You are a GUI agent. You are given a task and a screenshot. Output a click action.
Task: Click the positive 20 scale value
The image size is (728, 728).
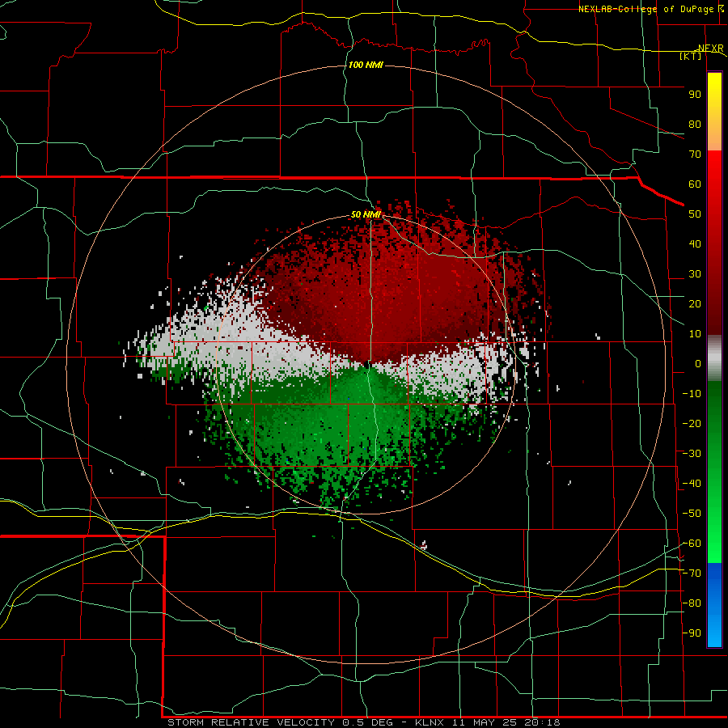coord(695,303)
